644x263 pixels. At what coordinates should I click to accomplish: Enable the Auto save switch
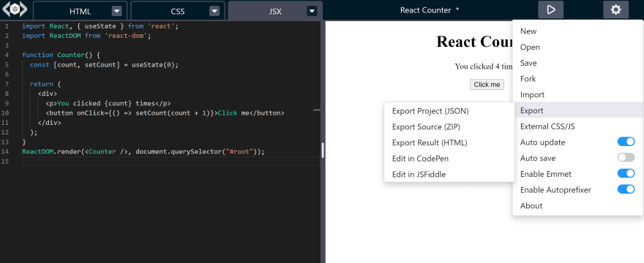(x=626, y=158)
